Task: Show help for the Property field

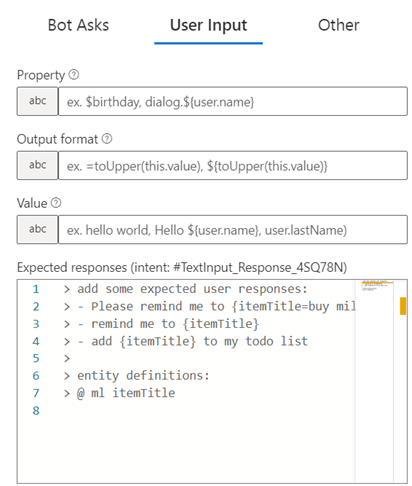Action: click(x=74, y=75)
